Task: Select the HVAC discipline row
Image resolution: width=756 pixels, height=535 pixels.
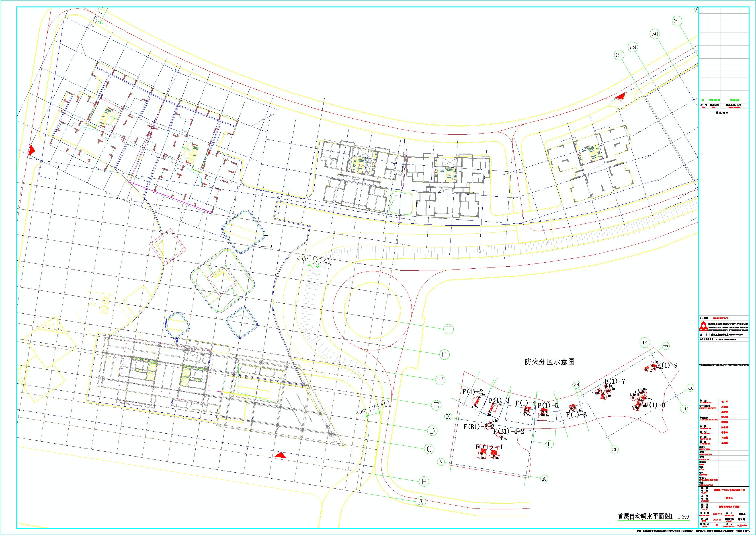Action: [x=724, y=468]
